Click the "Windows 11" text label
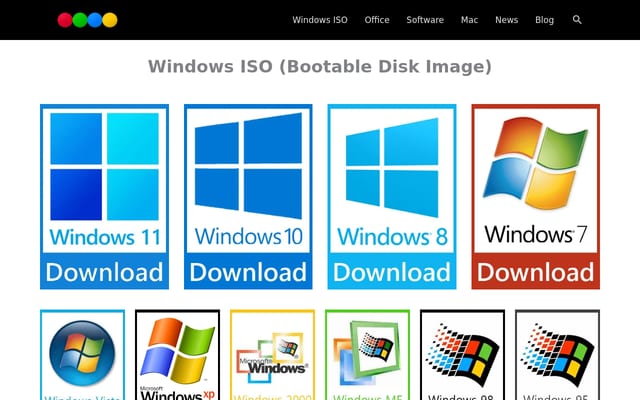Image resolution: width=640 pixels, height=400 pixels. pos(105,237)
